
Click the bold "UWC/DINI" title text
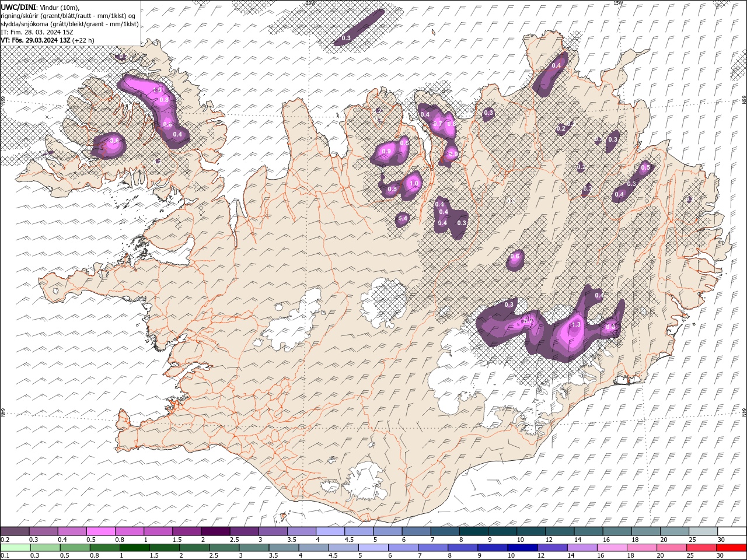(x=19, y=7)
